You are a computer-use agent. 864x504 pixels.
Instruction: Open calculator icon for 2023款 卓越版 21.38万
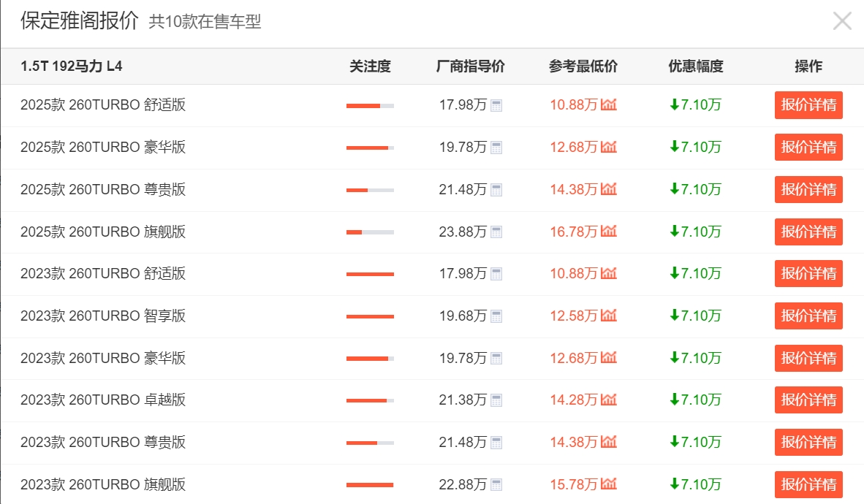[496, 400]
